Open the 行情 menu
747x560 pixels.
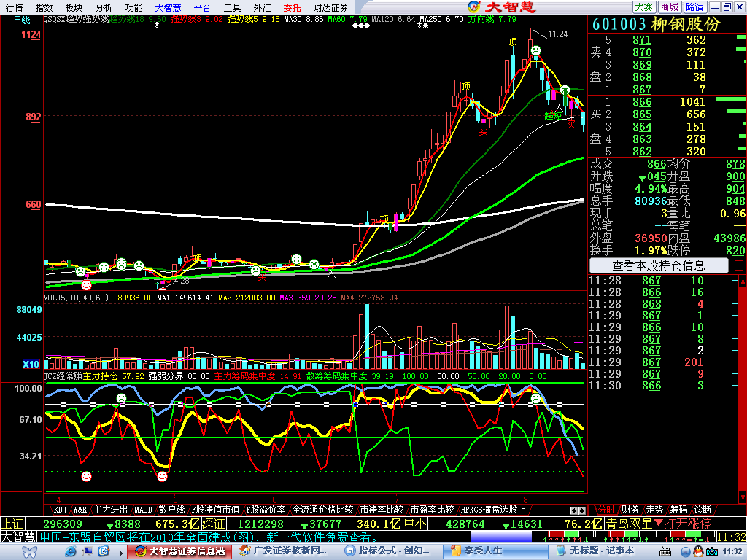(x=15, y=7)
